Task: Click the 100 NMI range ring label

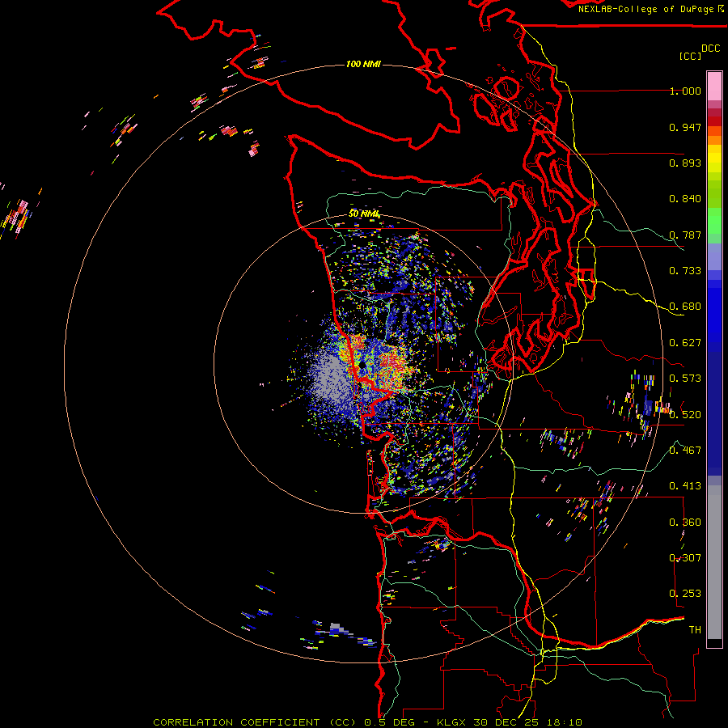Action: (x=363, y=64)
